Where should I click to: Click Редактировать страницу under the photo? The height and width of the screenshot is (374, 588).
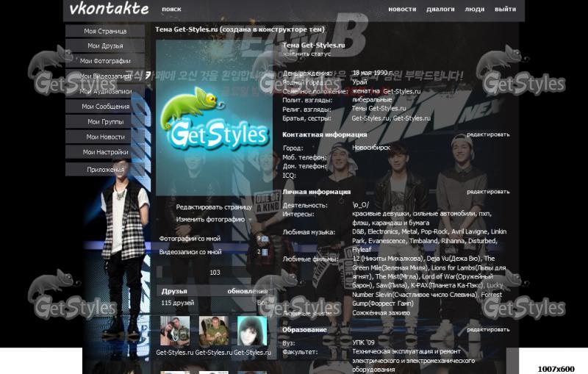pyautogui.click(x=214, y=207)
